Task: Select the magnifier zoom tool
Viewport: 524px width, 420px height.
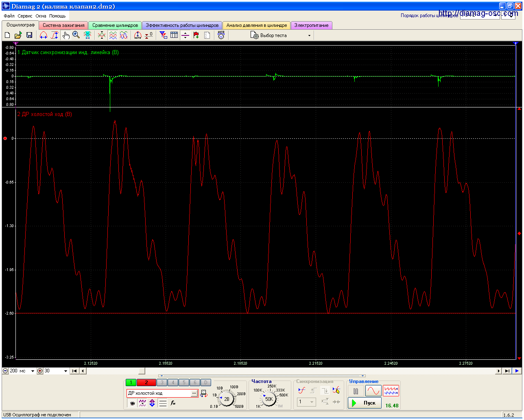Action: point(76,35)
